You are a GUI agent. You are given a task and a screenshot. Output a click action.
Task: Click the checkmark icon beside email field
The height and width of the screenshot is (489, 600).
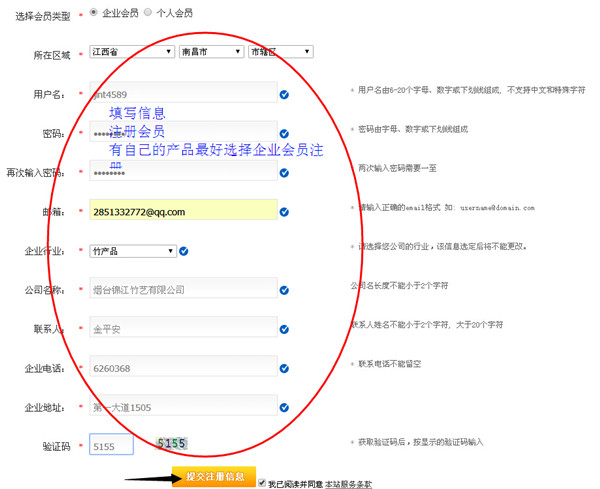285,212
